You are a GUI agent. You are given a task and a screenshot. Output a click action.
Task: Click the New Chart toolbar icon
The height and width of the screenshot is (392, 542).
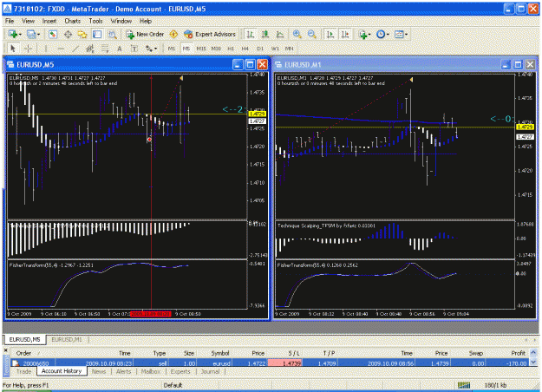coord(13,34)
